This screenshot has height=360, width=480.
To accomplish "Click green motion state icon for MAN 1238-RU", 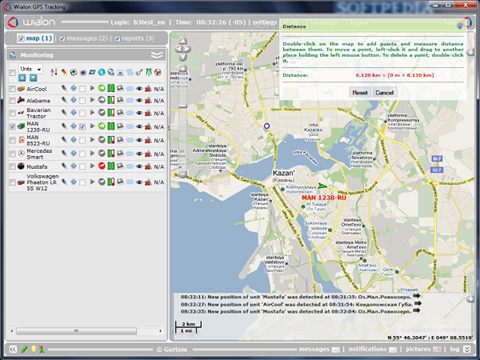I will click(x=102, y=126).
